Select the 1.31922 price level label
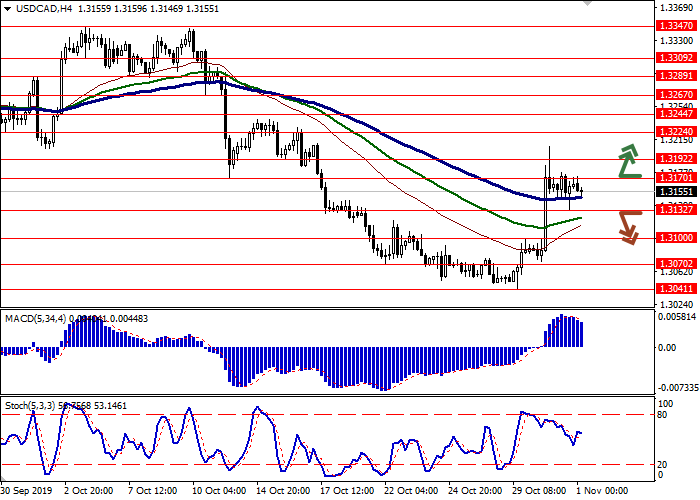This screenshot has height=500, width=700. [673, 158]
